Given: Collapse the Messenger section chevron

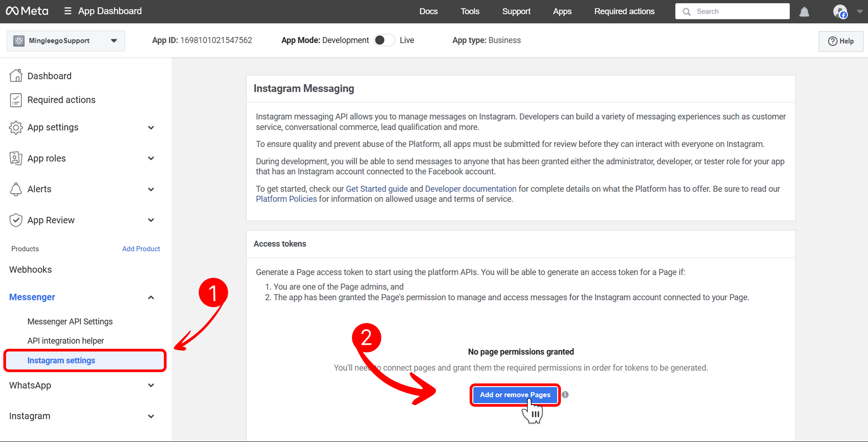Looking at the screenshot, I should point(151,297).
